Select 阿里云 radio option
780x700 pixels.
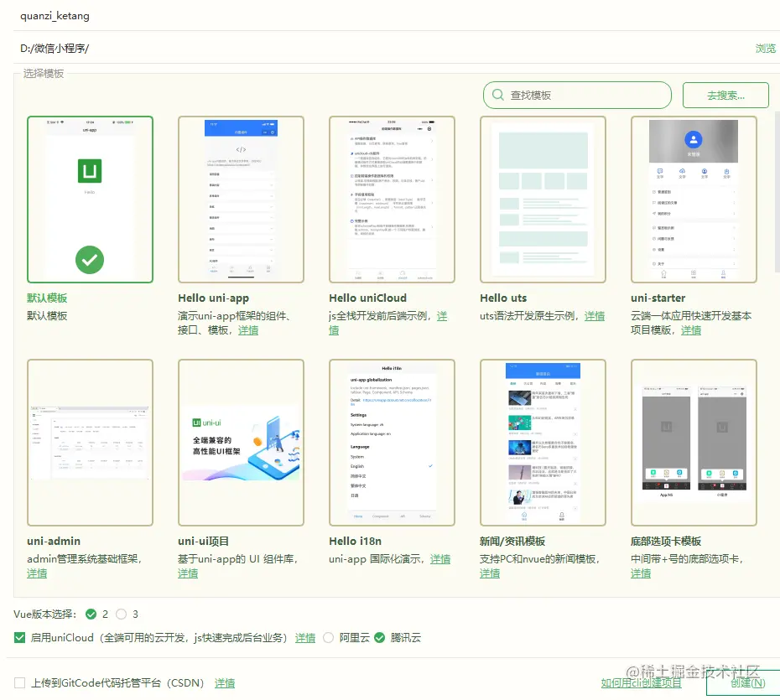(328, 637)
